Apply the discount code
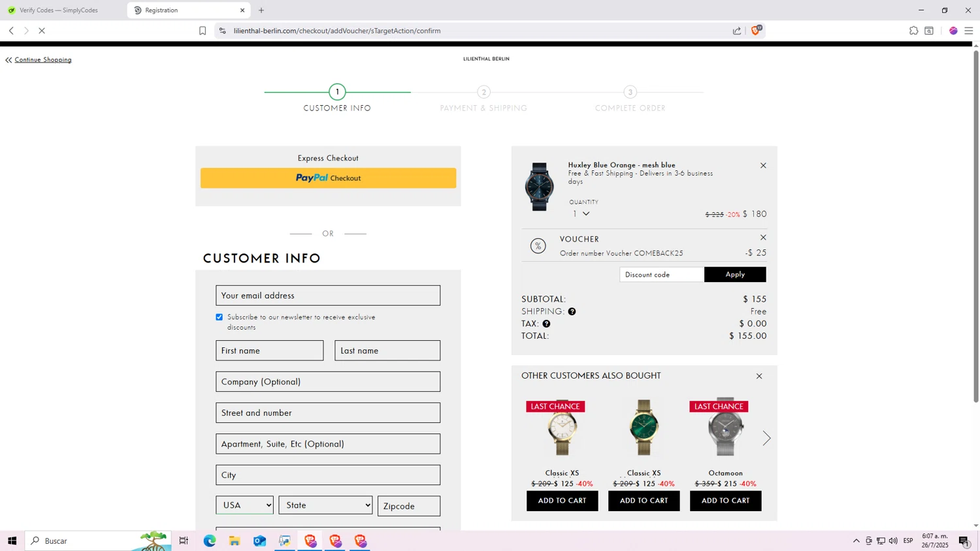This screenshot has height=551, width=980. (735, 274)
